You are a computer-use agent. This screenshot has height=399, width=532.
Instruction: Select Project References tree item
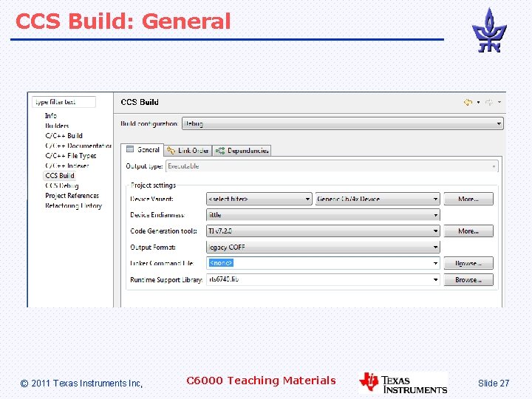point(72,196)
